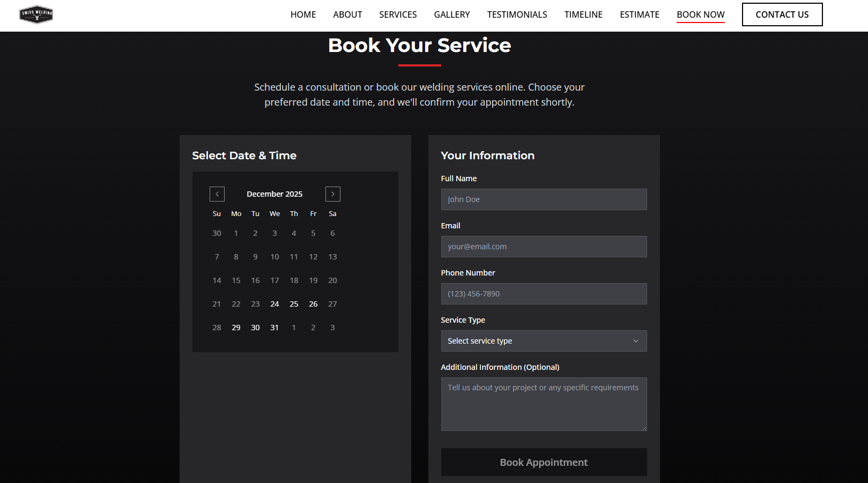Select December 24 on the calendar
Image resolution: width=868 pixels, height=483 pixels.
tap(275, 304)
